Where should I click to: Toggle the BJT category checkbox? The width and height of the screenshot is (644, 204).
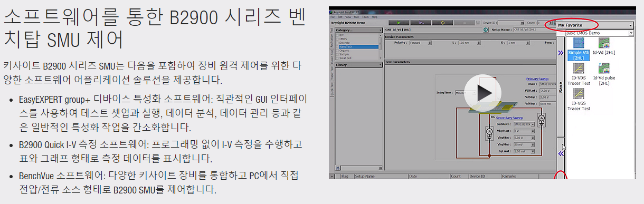337,35
